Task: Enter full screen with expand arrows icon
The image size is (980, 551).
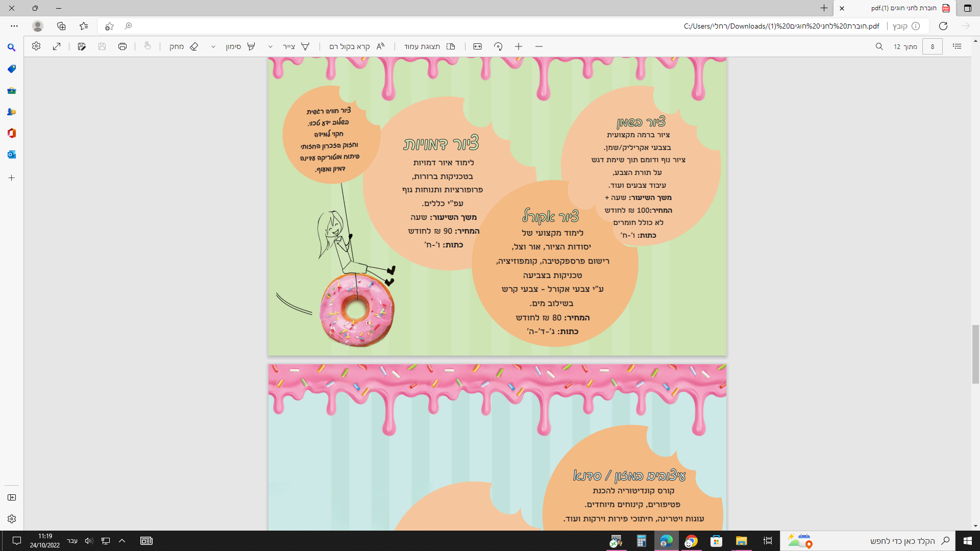Action: pyautogui.click(x=57, y=46)
